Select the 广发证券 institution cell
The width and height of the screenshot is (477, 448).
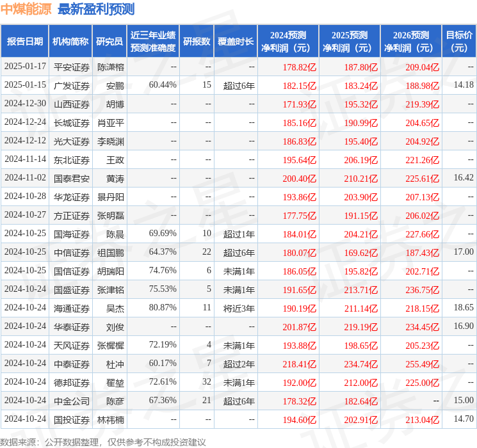click(72, 86)
